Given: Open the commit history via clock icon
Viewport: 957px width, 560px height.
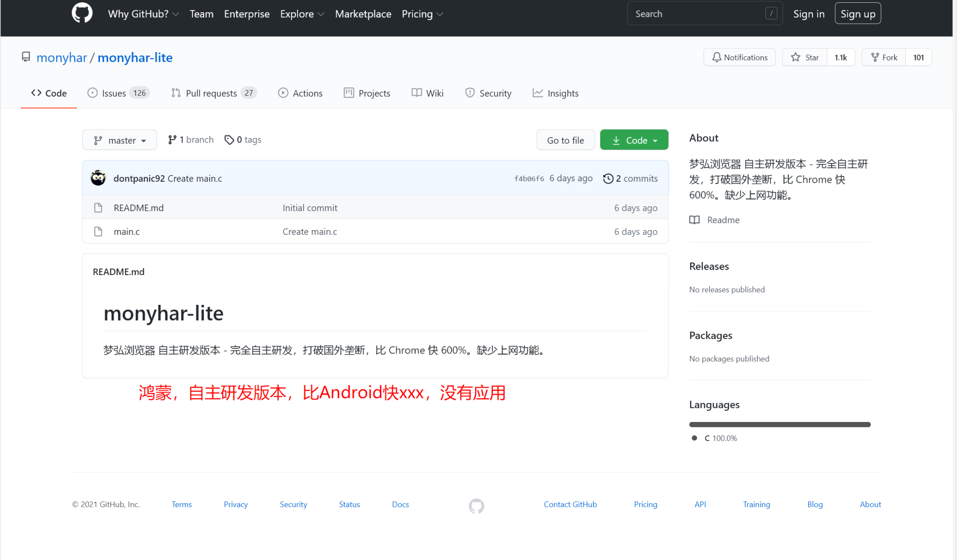Looking at the screenshot, I should (x=608, y=178).
